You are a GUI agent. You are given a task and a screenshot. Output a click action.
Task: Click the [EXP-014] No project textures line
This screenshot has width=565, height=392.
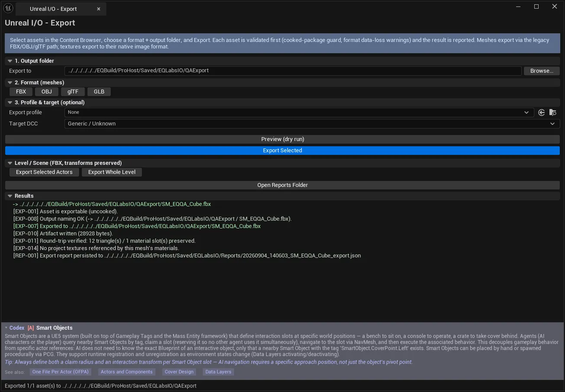(96, 248)
